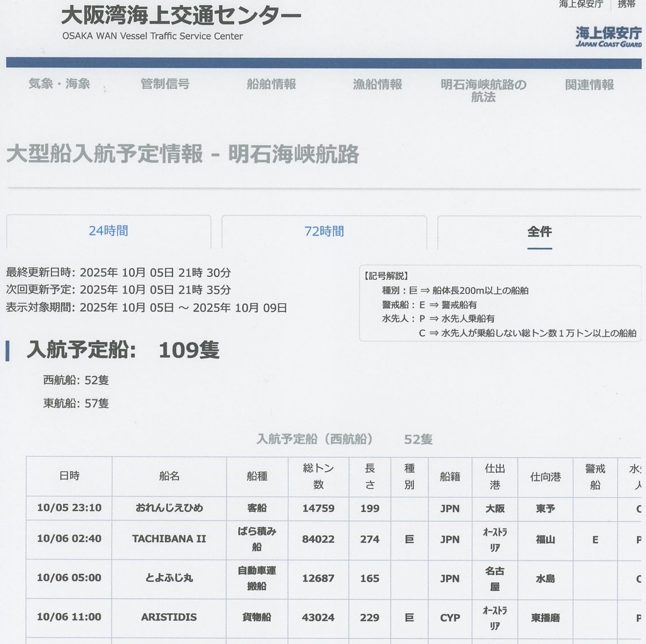
Task: Click the 総トン数 column header
Action: pos(318,476)
